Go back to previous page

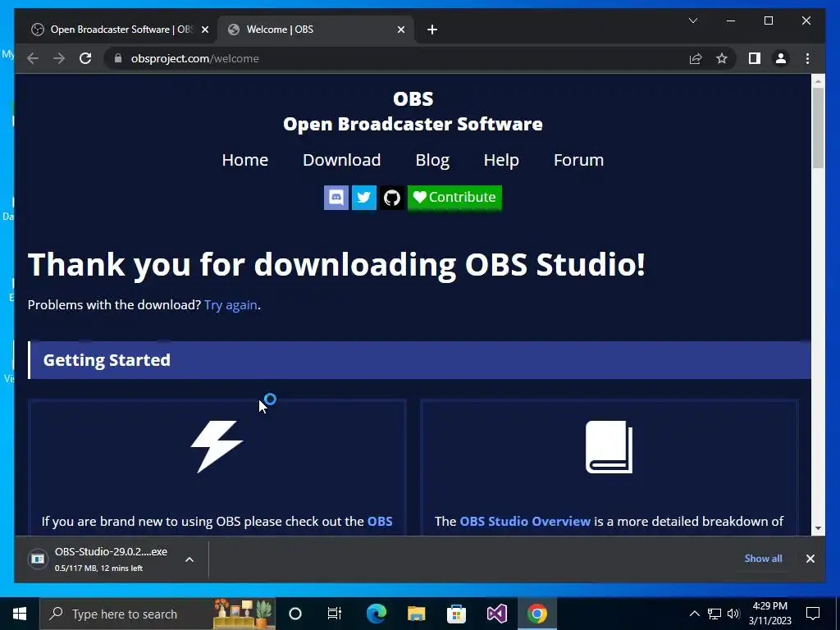click(x=33, y=58)
